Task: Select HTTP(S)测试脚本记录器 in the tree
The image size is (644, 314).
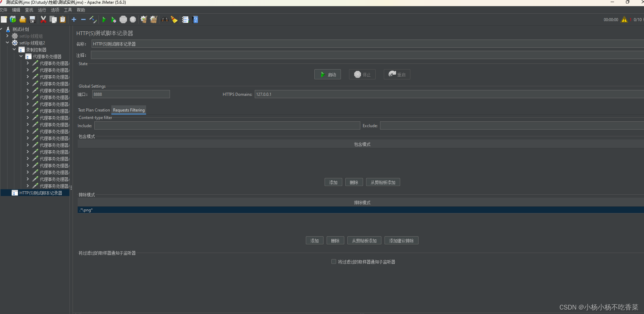Action: coord(41,193)
